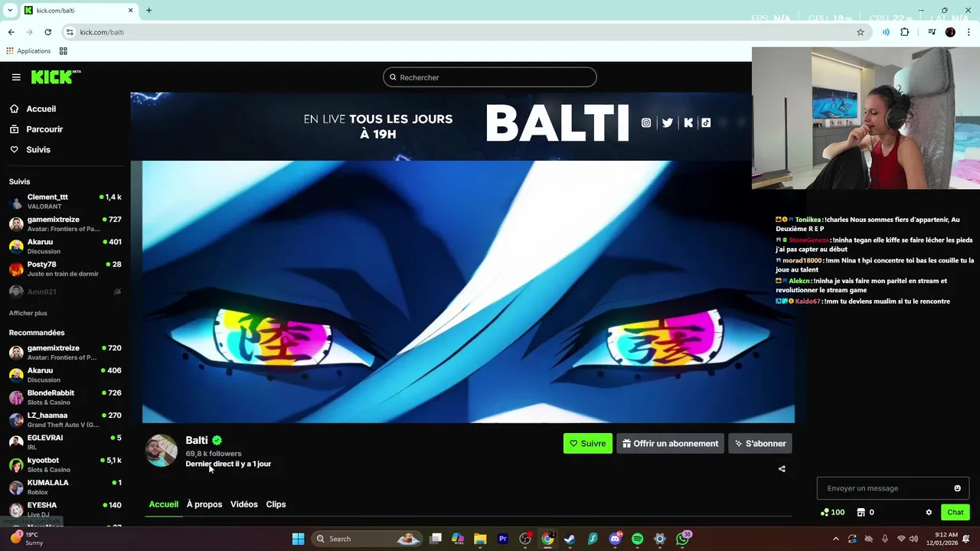Open the Applications bookmarks shortcut
This screenshot has width=980, height=551.
28,51
